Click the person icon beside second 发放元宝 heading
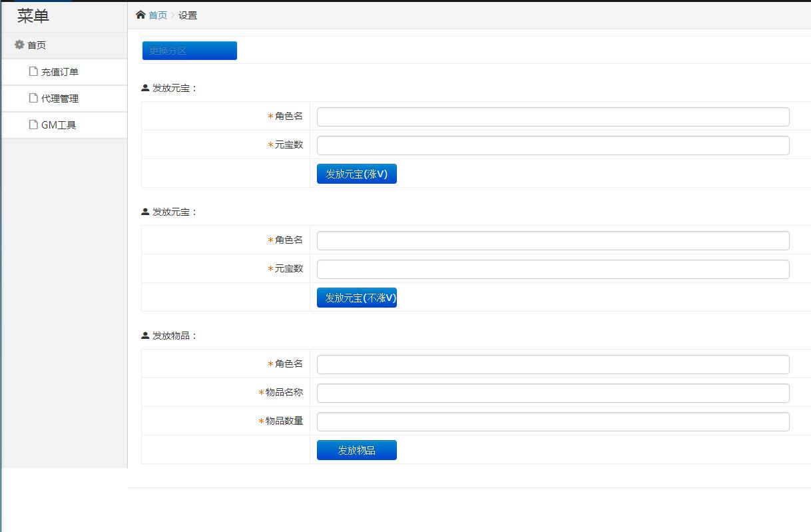 click(x=143, y=212)
